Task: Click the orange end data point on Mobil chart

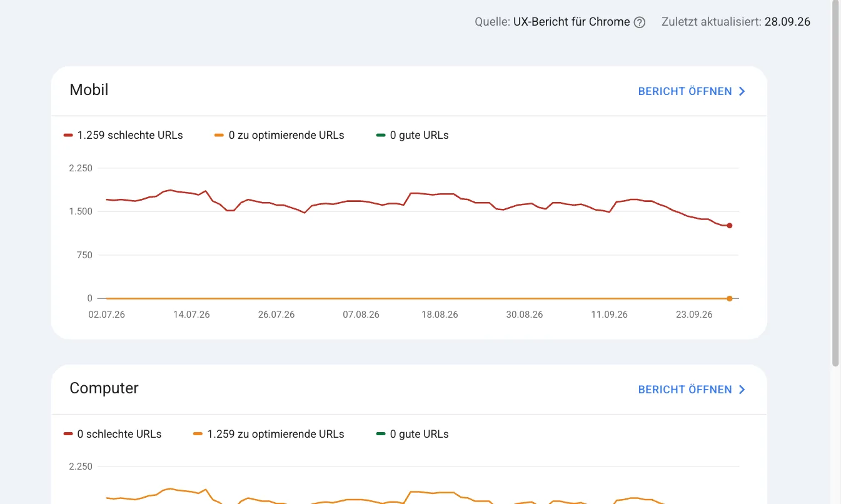Action: [729, 298]
